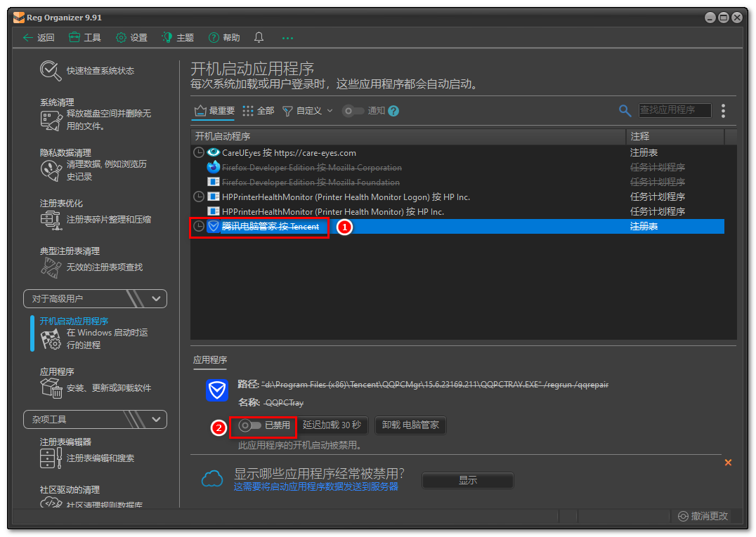Click the startup flag-and-gear sidebar icon
The width and height of the screenshot is (756, 537).
click(x=51, y=340)
